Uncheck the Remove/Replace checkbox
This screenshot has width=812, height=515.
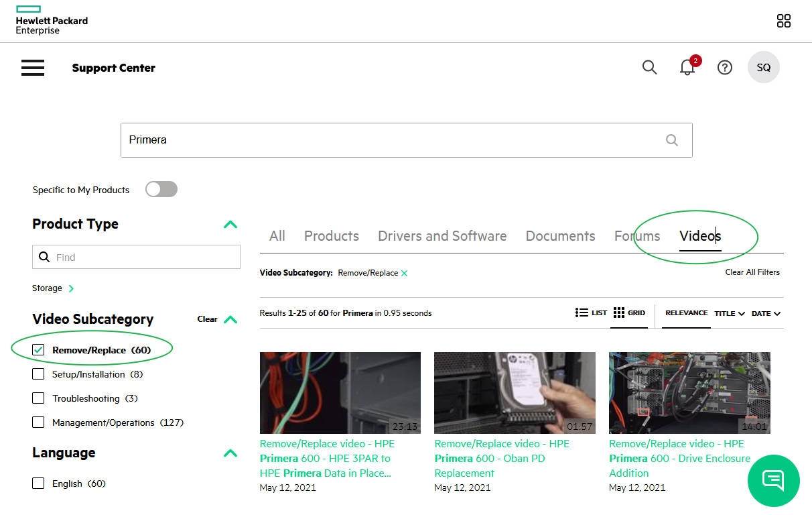pyautogui.click(x=39, y=350)
